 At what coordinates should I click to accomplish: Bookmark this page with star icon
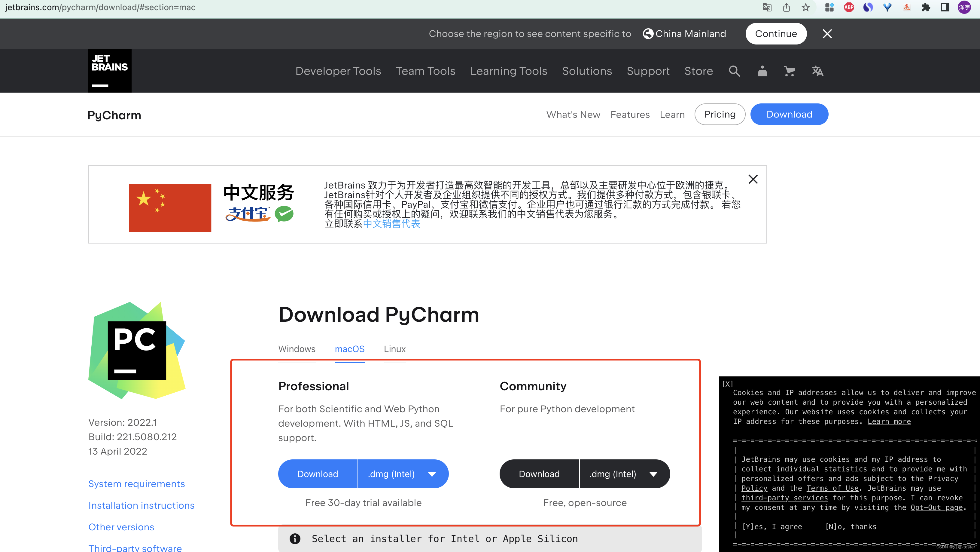pos(805,8)
